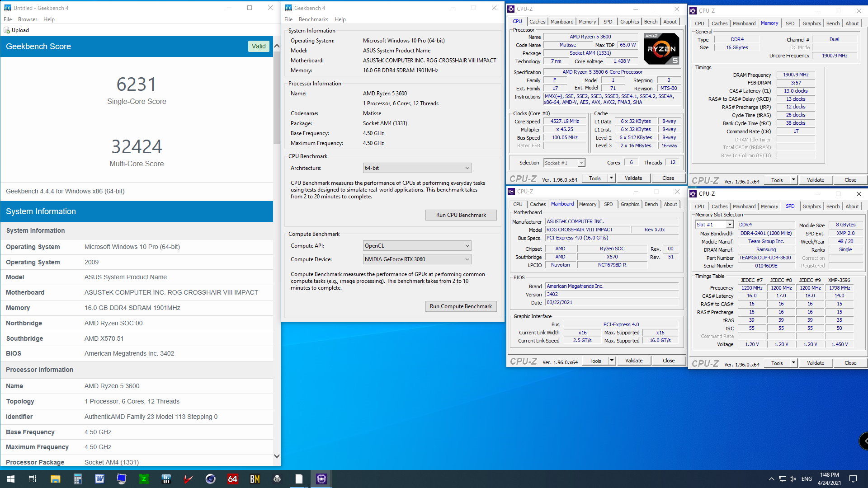Click the DRAM Frequency 1900.9 MHz field
The height and width of the screenshot is (488, 868).
(796, 75)
